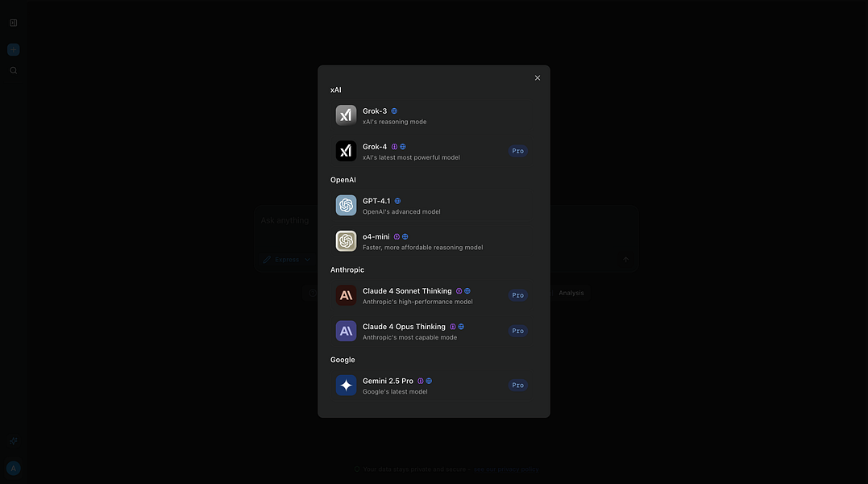Image resolution: width=868 pixels, height=484 pixels.
Task: Click the sparkle icon in the lower sidebar
Action: [x=13, y=441]
